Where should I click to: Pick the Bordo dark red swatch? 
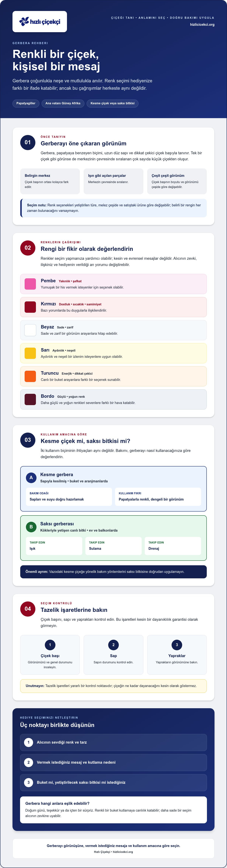click(30, 399)
